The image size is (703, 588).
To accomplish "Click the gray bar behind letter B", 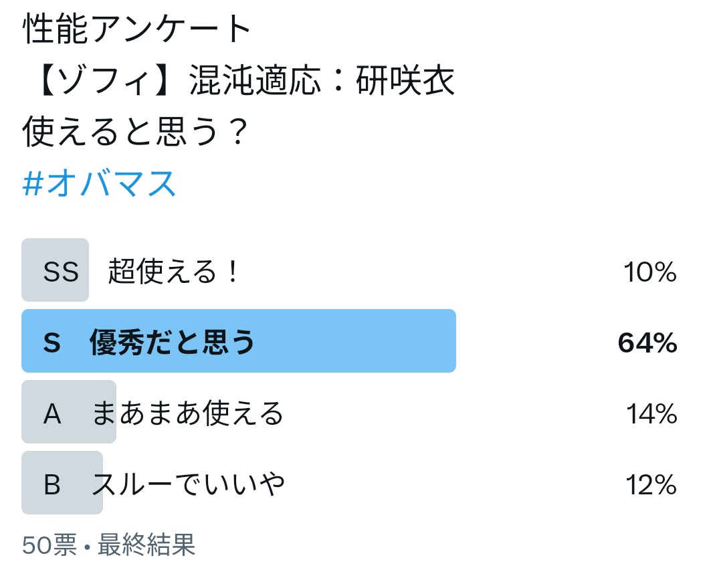I will (62, 482).
